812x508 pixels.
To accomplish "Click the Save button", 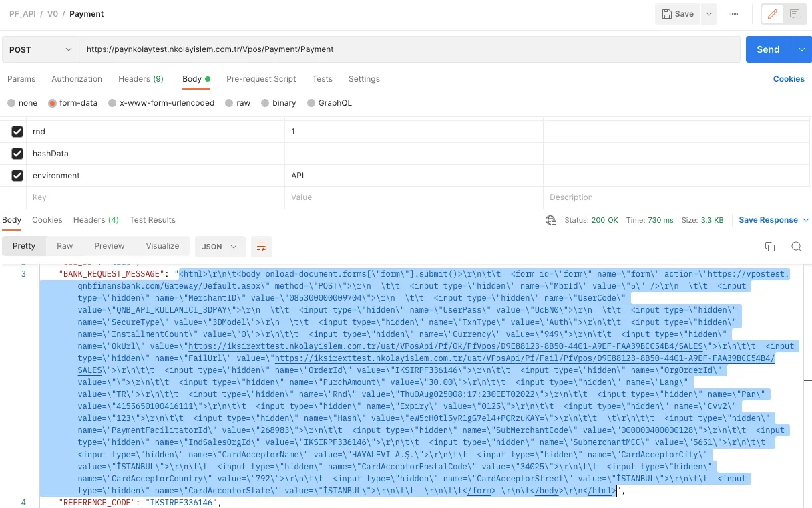I will [x=678, y=14].
